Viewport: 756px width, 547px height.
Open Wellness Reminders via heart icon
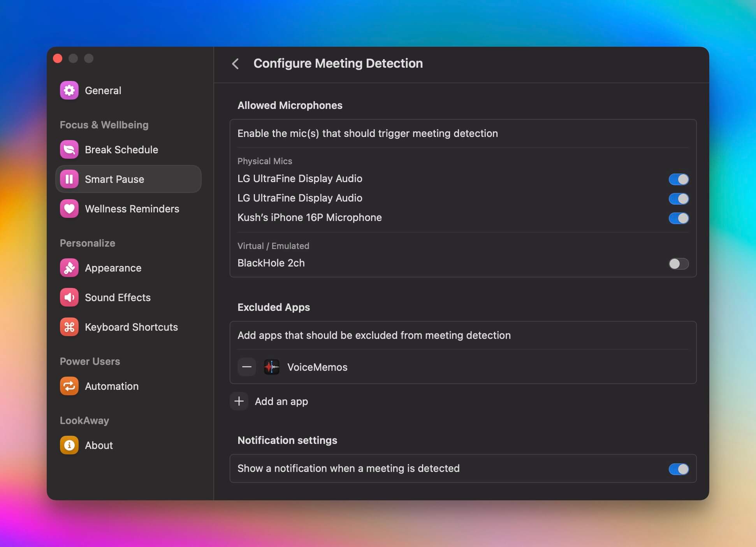point(69,209)
